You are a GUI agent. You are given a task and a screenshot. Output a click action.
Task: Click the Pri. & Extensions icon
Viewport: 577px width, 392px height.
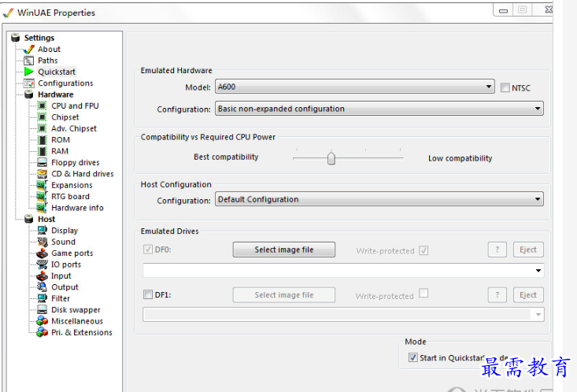(x=43, y=332)
